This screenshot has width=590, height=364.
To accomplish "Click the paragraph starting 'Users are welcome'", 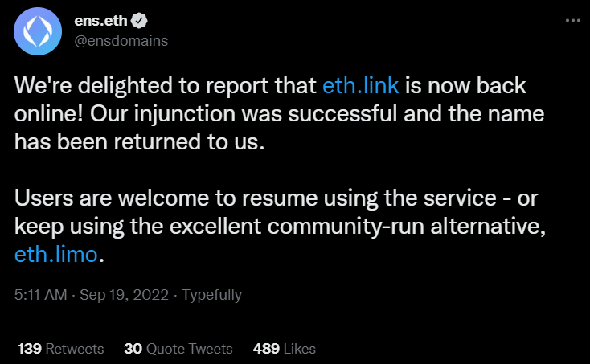I will (280, 226).
